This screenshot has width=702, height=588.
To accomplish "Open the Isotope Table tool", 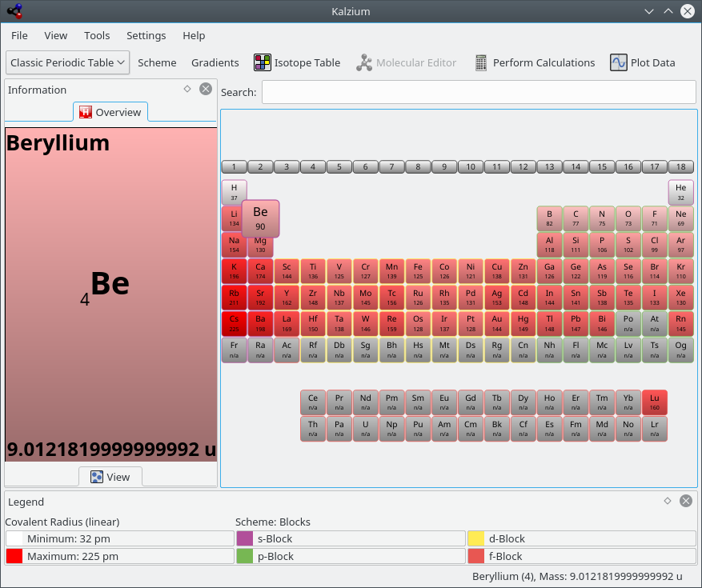I will tap(297, 62).
